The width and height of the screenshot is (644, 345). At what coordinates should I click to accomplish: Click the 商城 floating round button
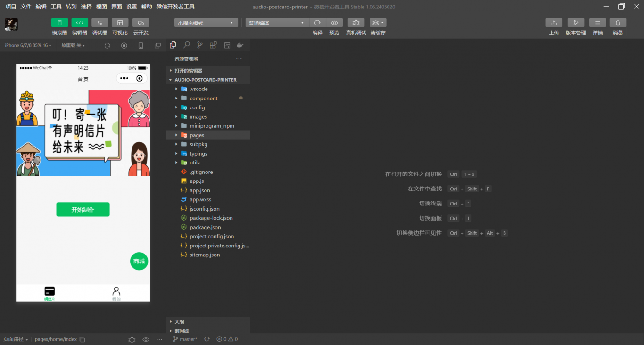[139, 261]
